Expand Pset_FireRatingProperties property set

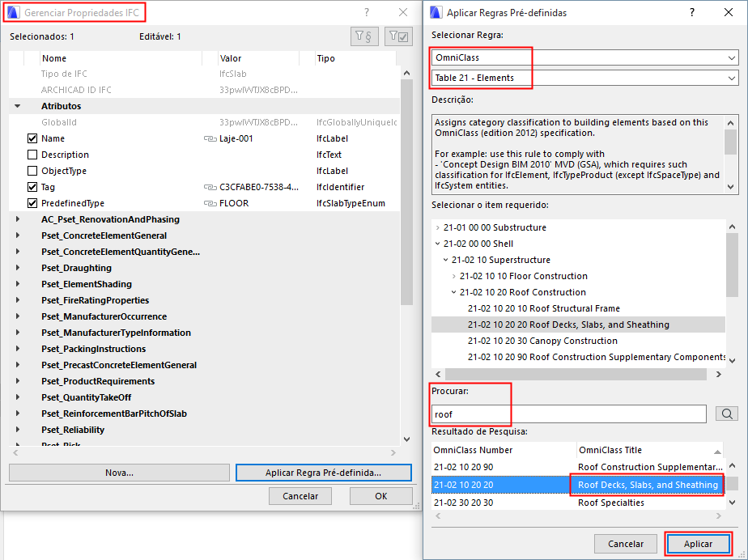point(18,300)
